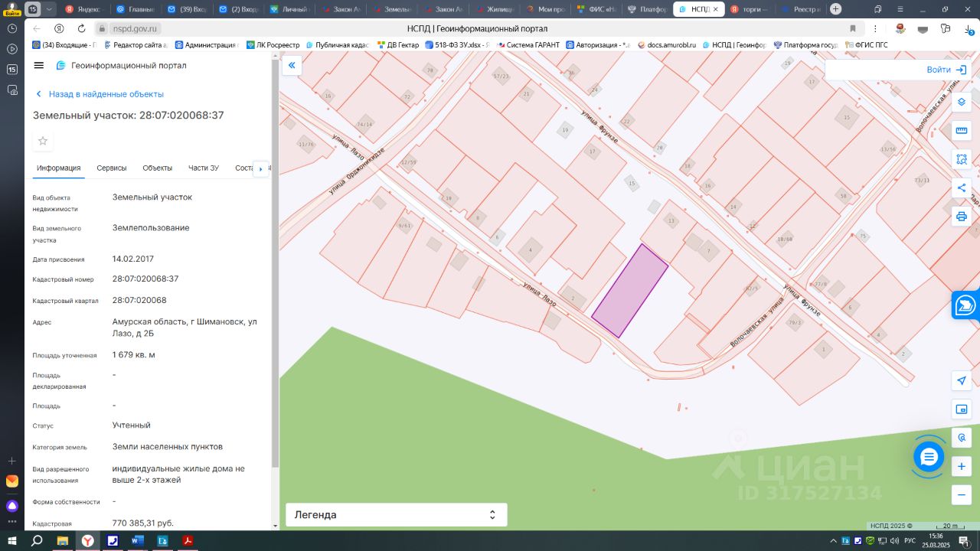
Task: Select the ruler measurement tool
Action: pyautogui.click(x=962, y=131)
